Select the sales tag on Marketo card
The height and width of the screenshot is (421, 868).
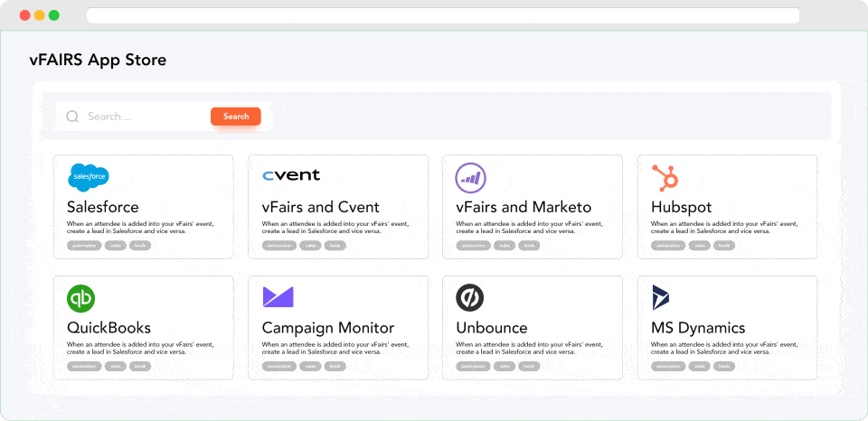(x=505, y=246)
